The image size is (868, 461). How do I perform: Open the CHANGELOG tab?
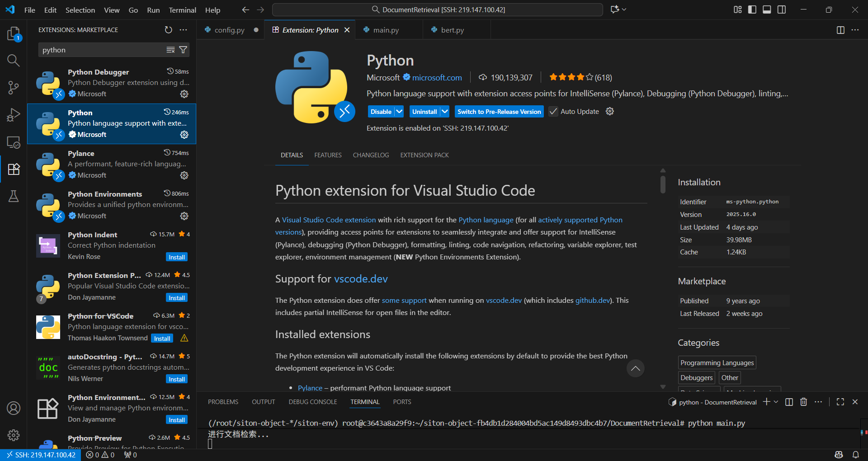point(371,155)
